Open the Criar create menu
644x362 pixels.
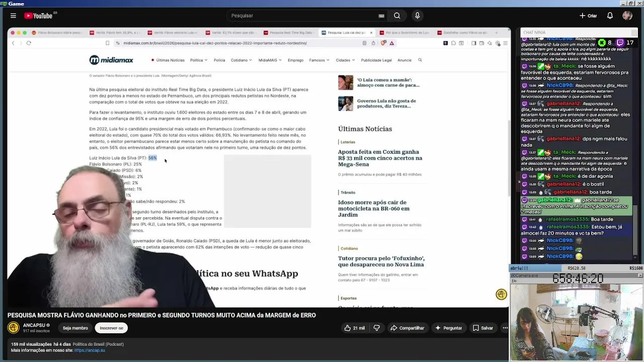coord(588,16)
